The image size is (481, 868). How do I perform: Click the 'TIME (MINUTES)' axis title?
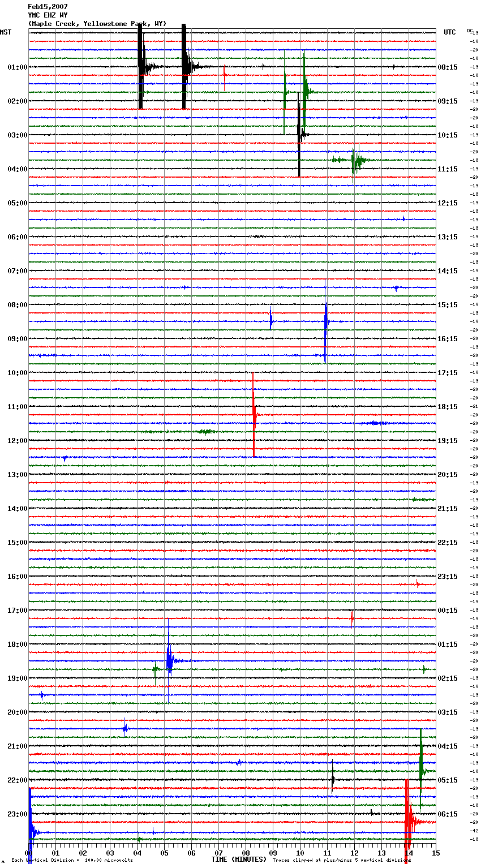(x=239, y=860)
